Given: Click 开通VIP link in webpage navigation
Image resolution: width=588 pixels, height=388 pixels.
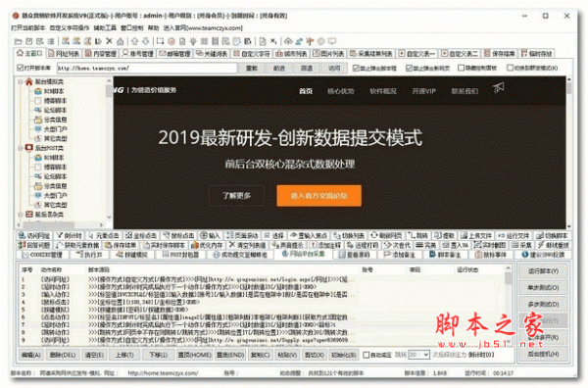Looking at the screenshot, I should (423, 91).
